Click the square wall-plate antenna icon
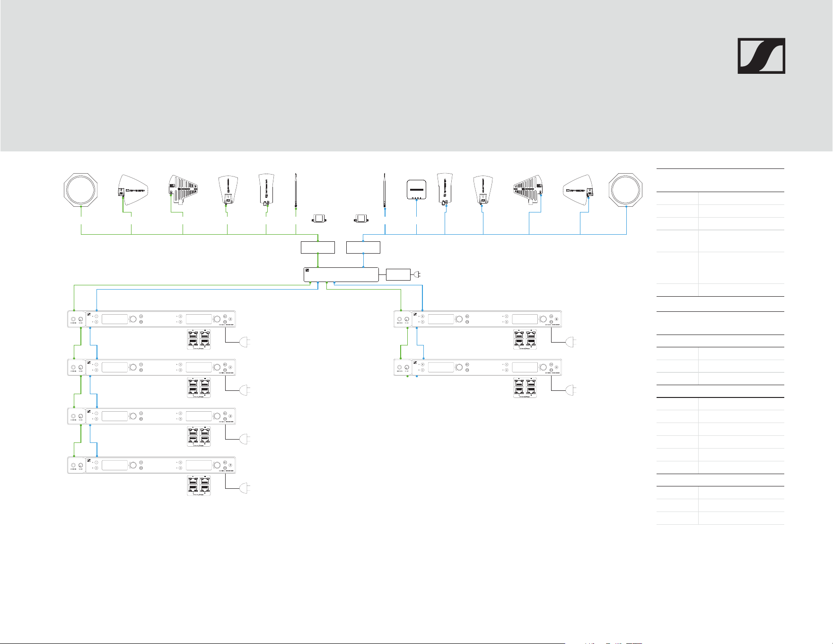The width and height of the screenshot is (833, 644). (x=416, y=190)
